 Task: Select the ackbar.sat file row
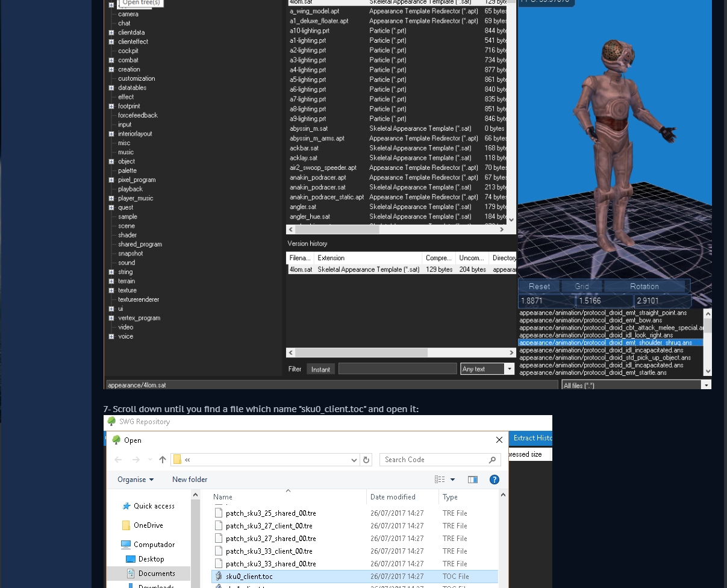point(397,148)
